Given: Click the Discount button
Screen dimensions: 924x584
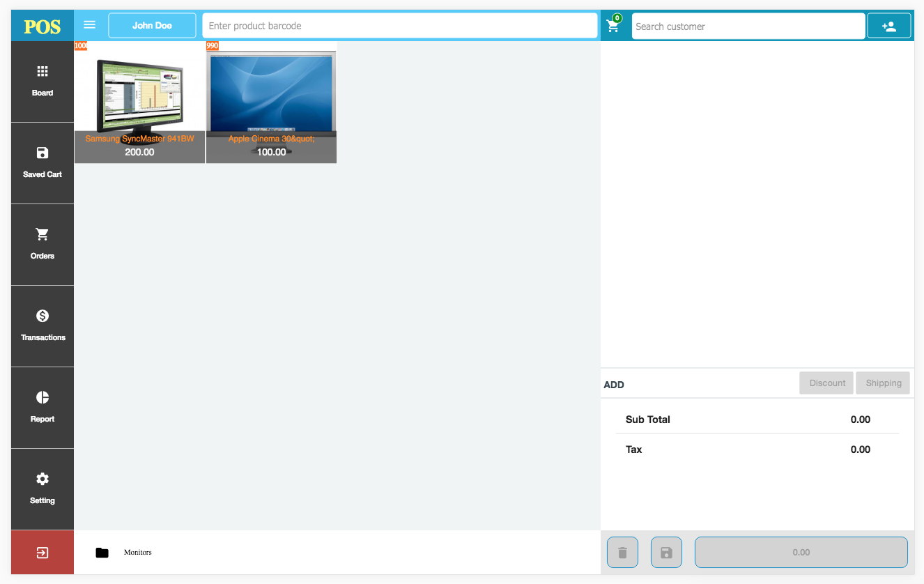Looking at the screenshot, I should click(826, 383).
